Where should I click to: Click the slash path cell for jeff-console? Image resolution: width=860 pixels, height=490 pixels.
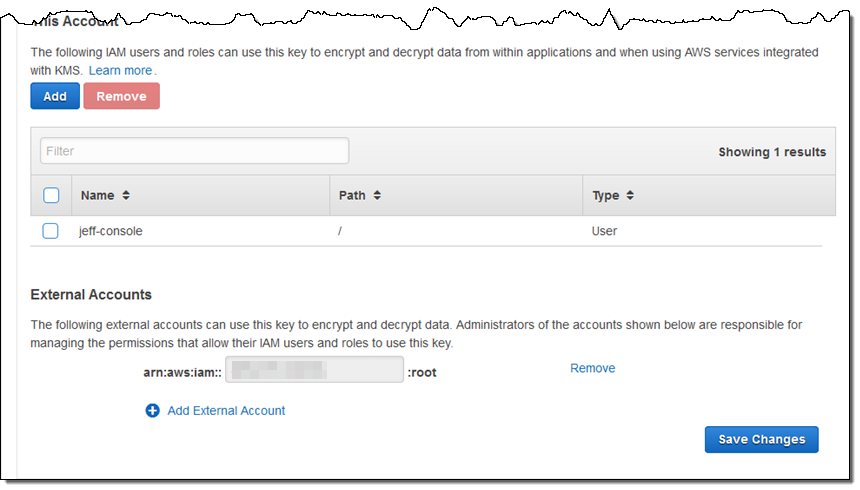pyautogui.click(x=342, y=231)
